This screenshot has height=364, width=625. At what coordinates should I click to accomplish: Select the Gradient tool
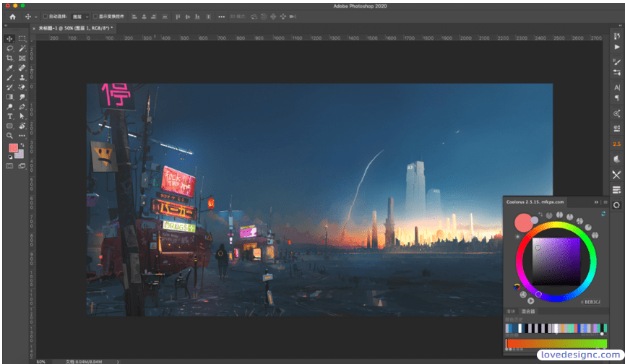(10, 97)
